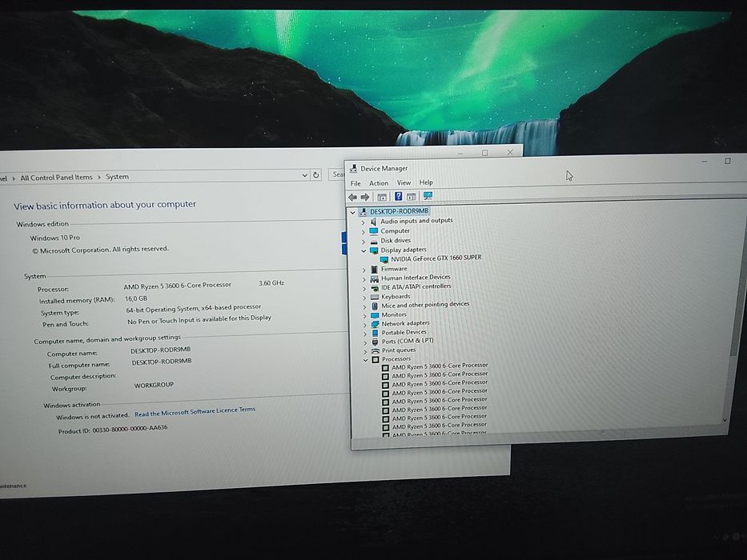Expand Audio inputs and outputs
This screenshot has width=747, height=560.
click(363, 222)
